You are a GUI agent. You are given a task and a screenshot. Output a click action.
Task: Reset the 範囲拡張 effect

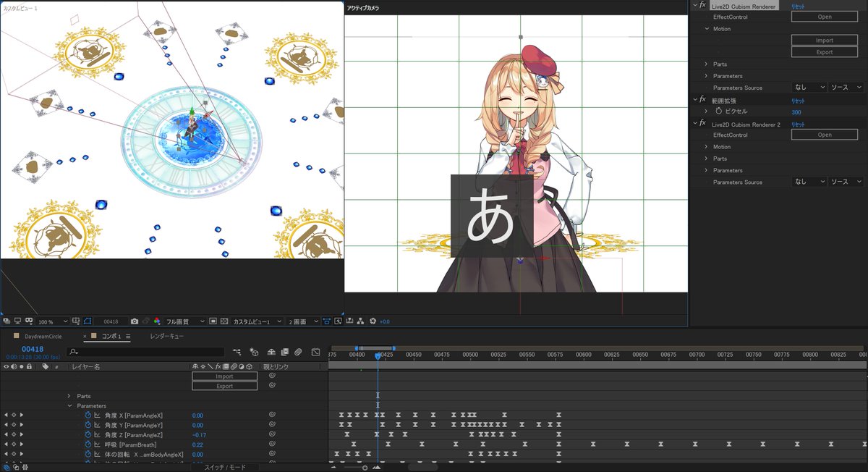(x=798, y=100)
